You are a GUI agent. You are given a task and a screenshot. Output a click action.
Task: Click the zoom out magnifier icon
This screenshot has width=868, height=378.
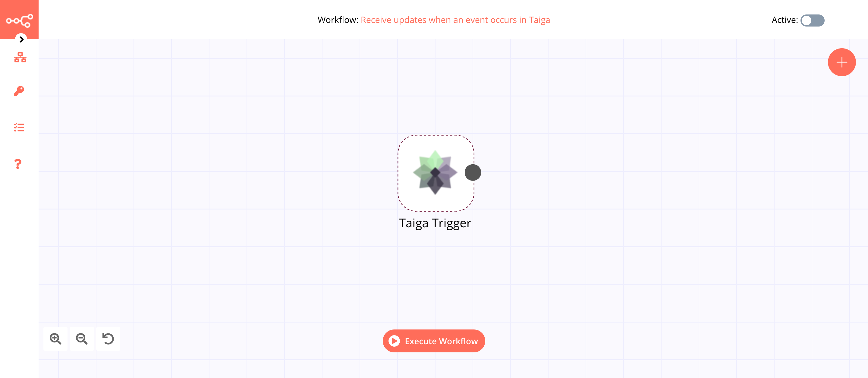tap(82, 339)
